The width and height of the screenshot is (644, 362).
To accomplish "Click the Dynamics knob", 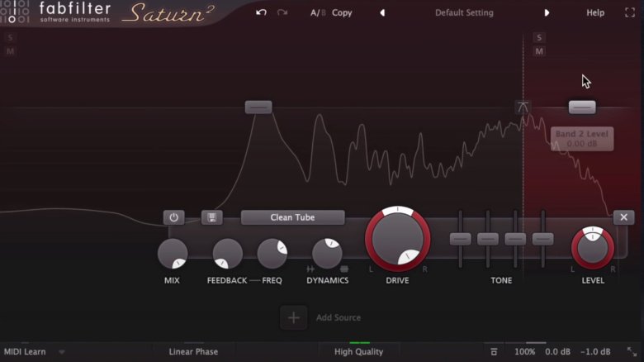I will [x=327, y=254].
